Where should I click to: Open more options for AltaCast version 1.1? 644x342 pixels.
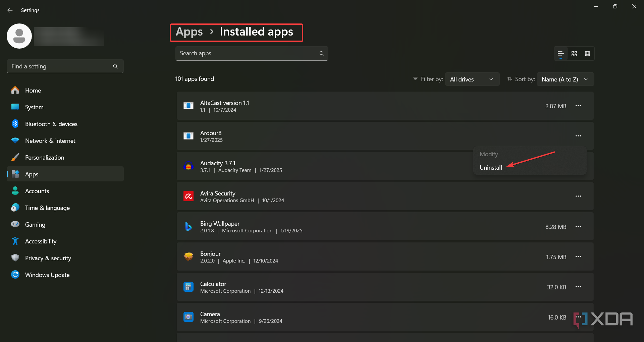pyautogui.click(x=578, y=106)
